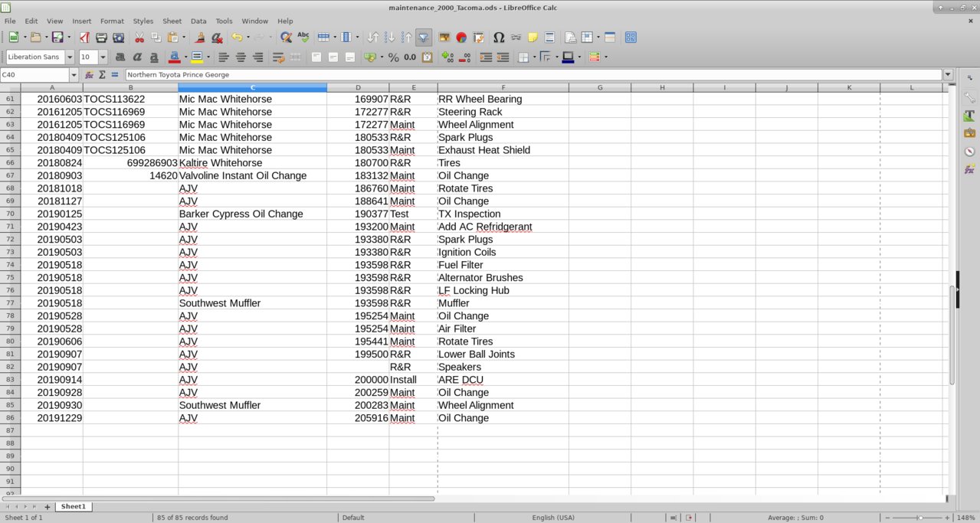The height and width of the screenshot is (523, 980).
Task: Click the Show Draw Functions icon
Action: coord(631,37)
